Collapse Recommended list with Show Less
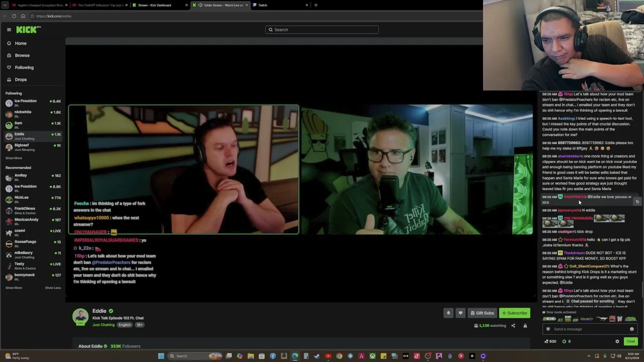Image resolution: width=644 pixels, height=362 pixels. coord(53,288)
